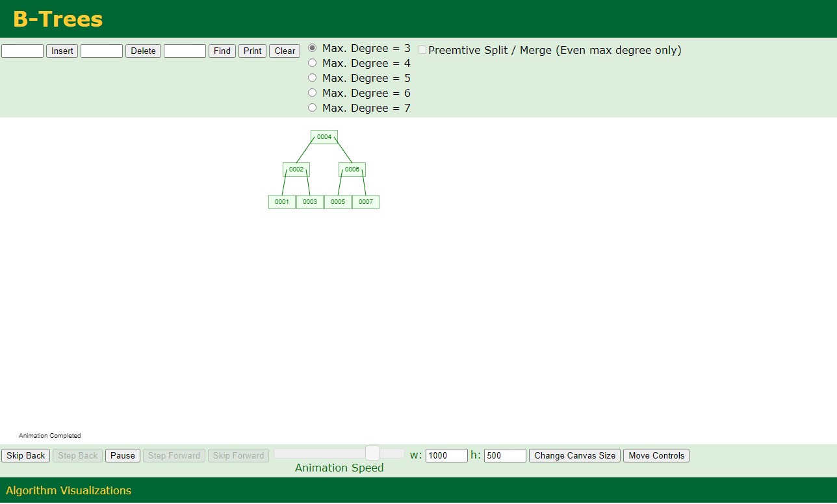Click the Print button
Image resolution: width=837 pixels, height=504 pixels.
pos(252,51)
